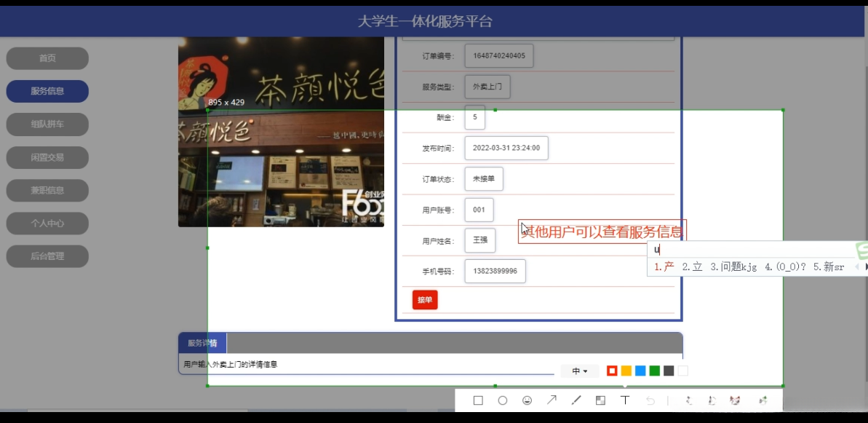The image size is (868, 423).
Task: Select the text annotation tool
Action: tap(625, 400)
